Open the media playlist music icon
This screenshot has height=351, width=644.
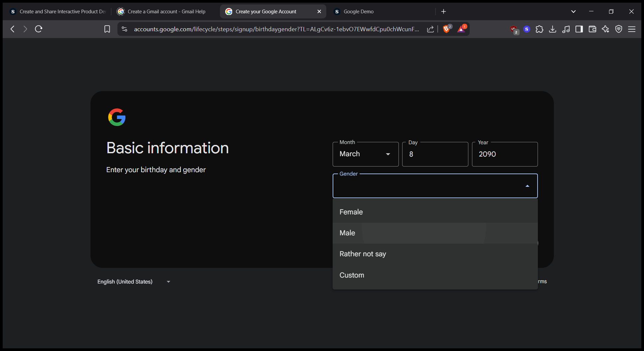point(566,29)
